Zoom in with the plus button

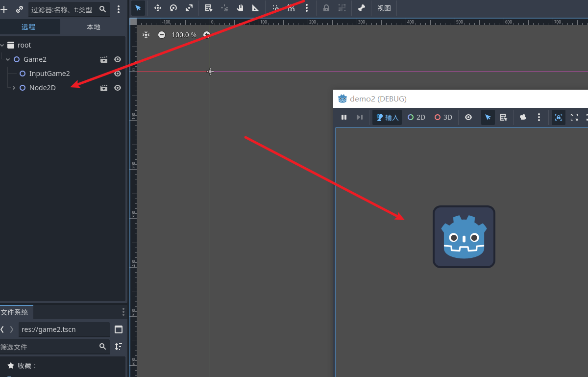pos(206,35)
